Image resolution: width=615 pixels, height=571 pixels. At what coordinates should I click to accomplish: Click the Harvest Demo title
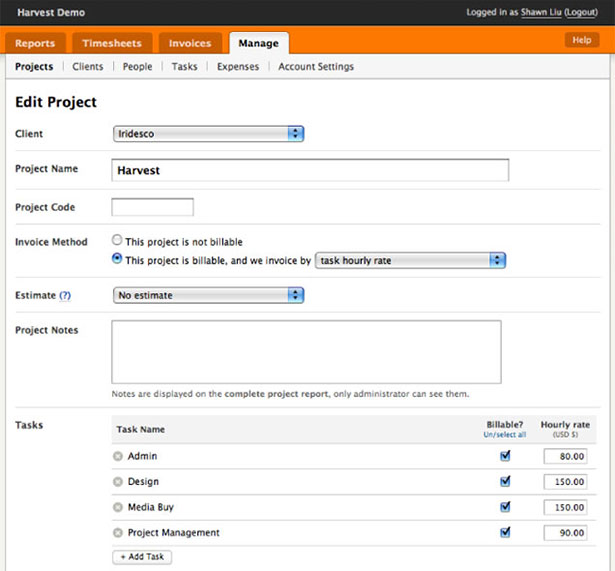point(51,13)
